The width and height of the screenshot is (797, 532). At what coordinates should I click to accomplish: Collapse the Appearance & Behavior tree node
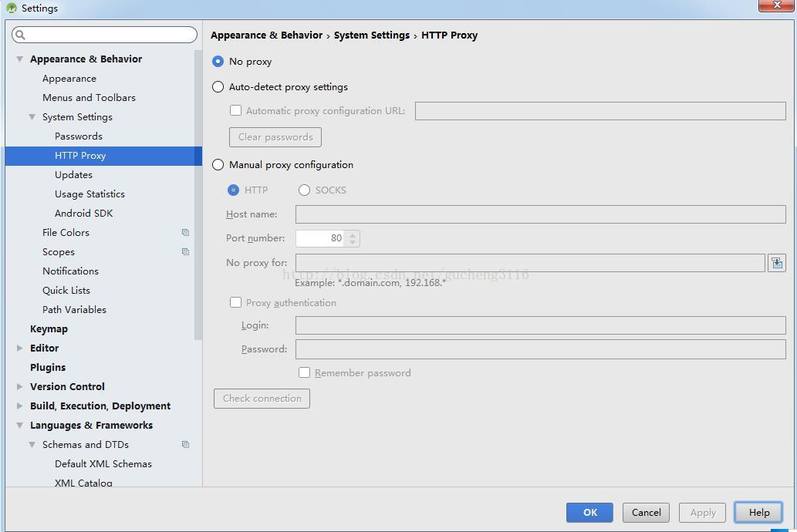[x=19, y=59]
